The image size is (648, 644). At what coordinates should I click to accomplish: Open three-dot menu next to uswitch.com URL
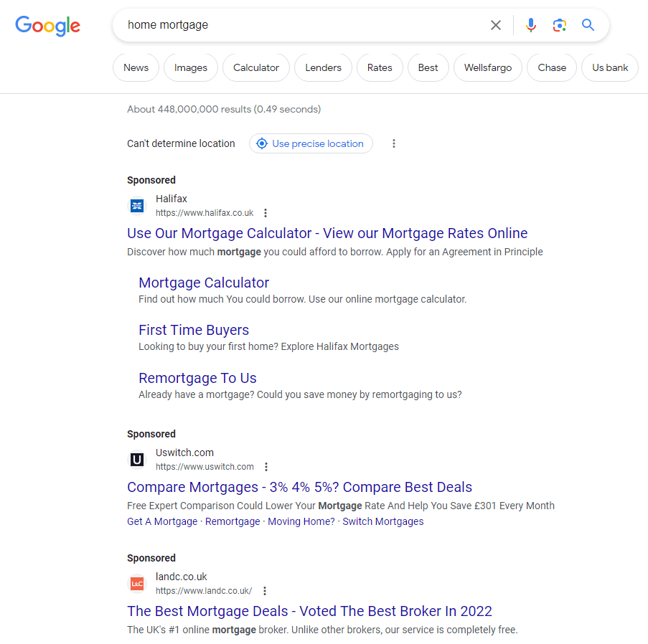coord(266,467)
